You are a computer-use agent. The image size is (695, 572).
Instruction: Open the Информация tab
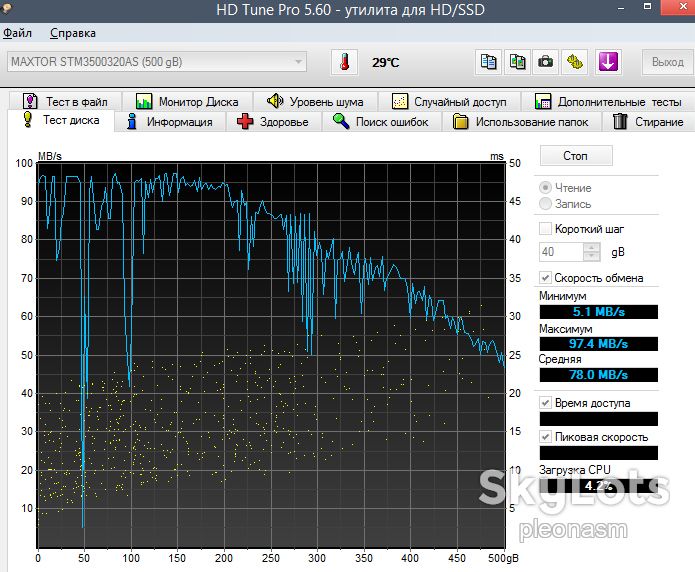170,121
